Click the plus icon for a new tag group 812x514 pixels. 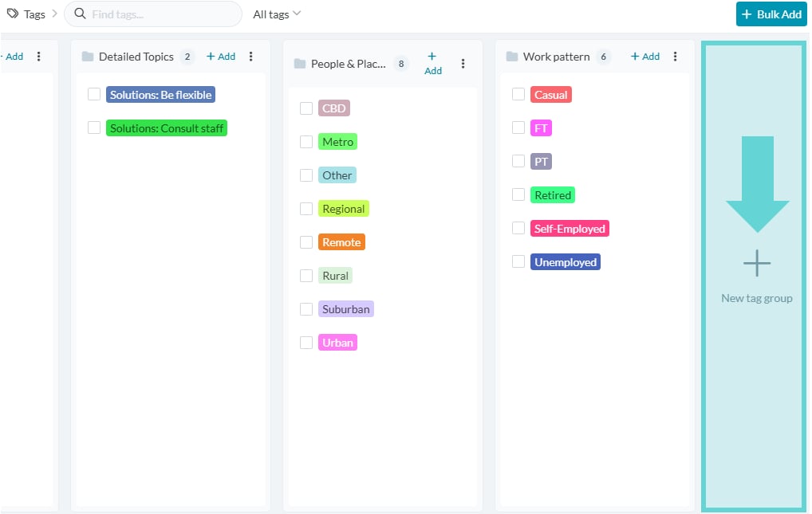click(757, 263)
